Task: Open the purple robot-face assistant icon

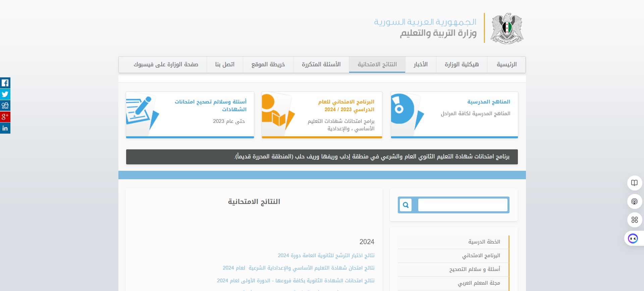Action: pyautogui.click(x=633, y=238)
